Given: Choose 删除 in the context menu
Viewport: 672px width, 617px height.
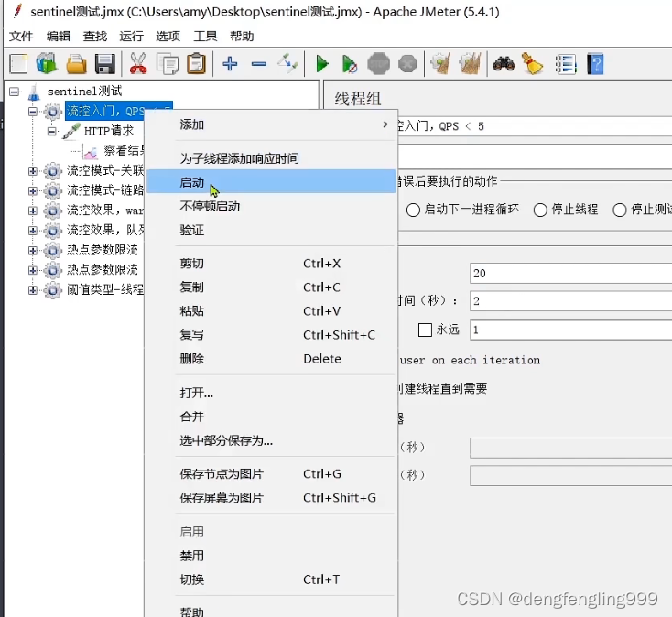Looking at the screenshot, I should (x=271, y=359).
